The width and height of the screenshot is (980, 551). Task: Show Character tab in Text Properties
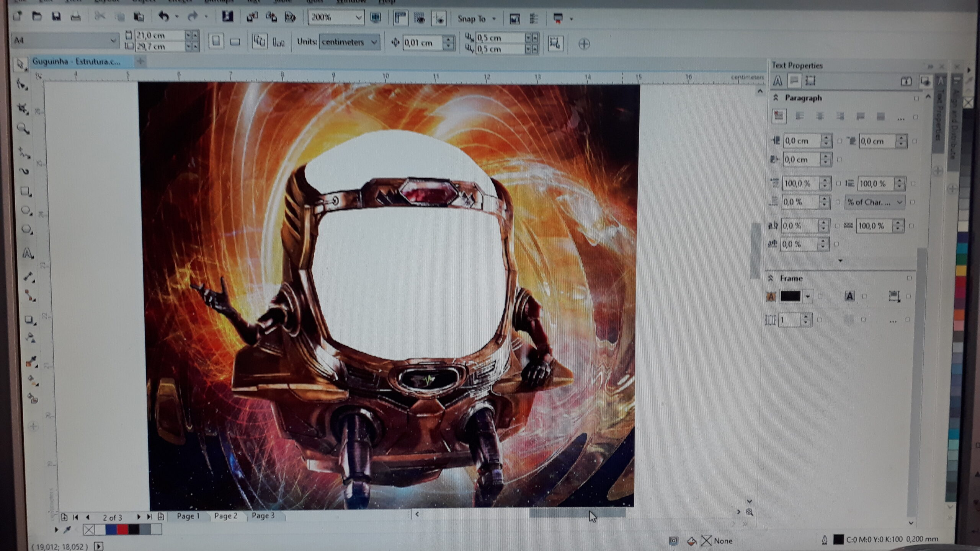point(777,80)
